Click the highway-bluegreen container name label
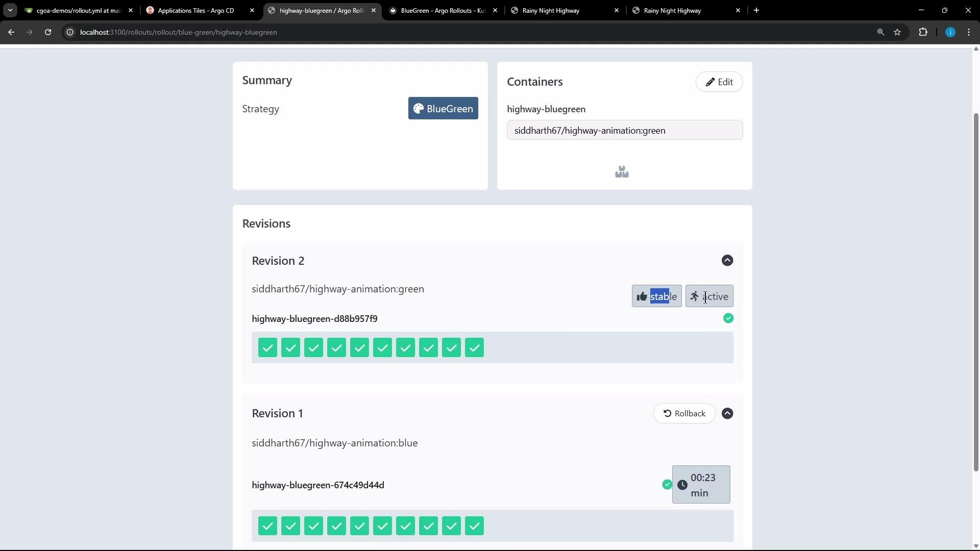This screenshot has height=551, width=980. [546, 109]
